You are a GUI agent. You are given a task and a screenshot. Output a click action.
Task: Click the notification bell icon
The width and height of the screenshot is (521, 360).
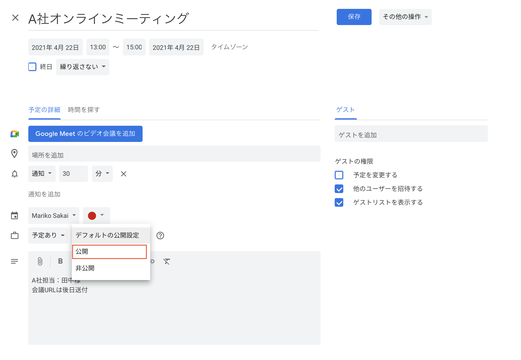(x=15, y=174)
